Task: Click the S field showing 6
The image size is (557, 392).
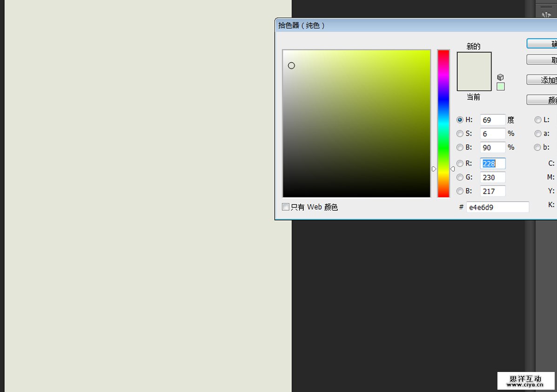Action: point(492,134)
